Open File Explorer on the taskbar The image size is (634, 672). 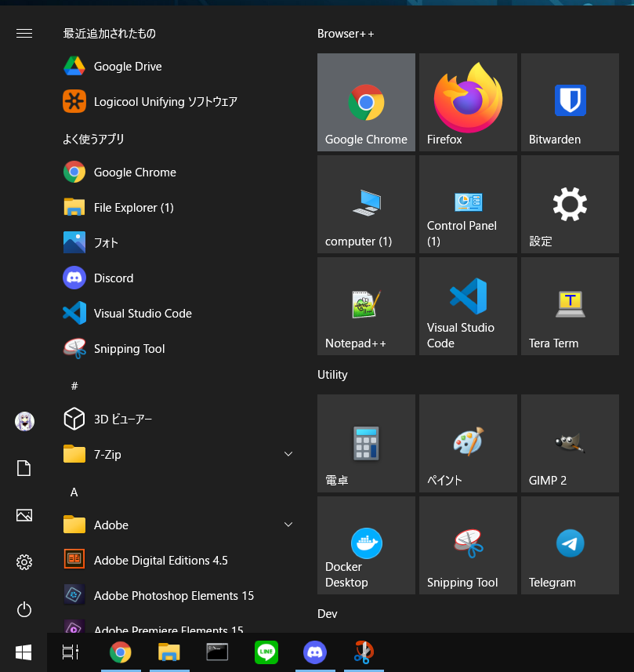point(169,652)
